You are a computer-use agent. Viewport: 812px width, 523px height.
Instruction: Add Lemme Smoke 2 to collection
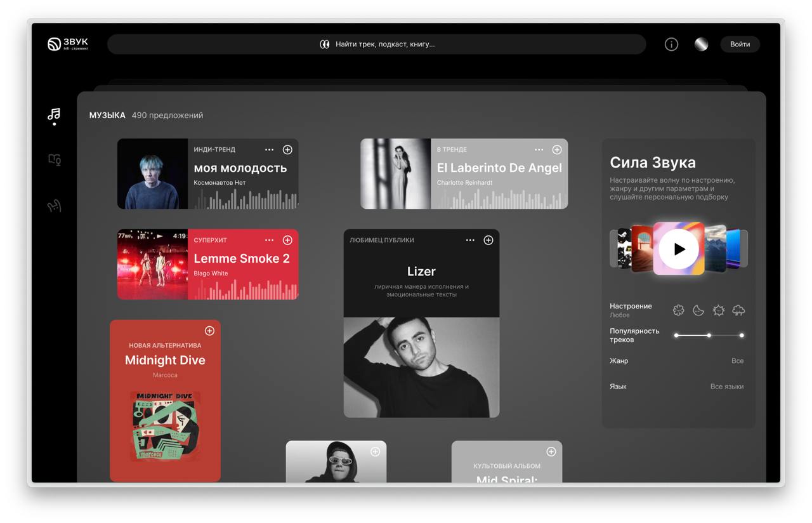287,241
